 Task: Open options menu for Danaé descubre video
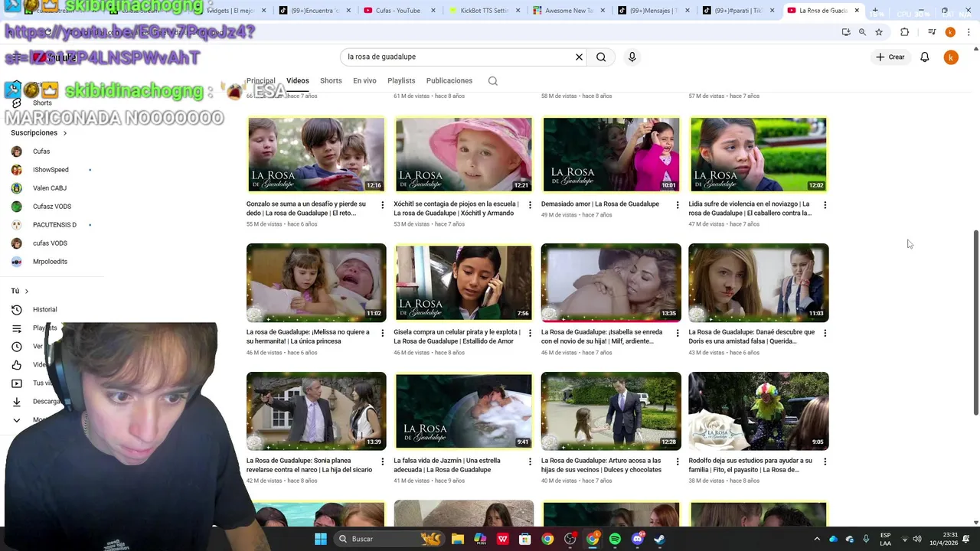pos(825,333)
